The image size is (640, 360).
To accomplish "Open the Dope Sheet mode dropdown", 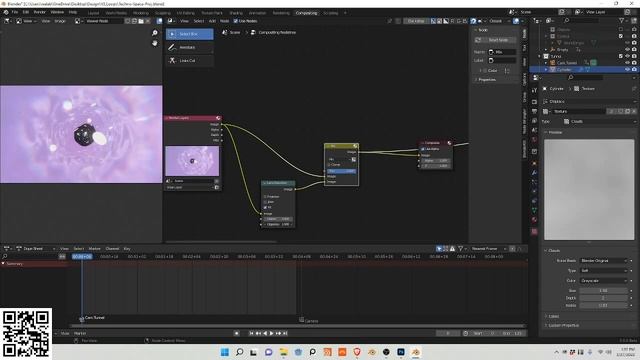I will 35,249.
